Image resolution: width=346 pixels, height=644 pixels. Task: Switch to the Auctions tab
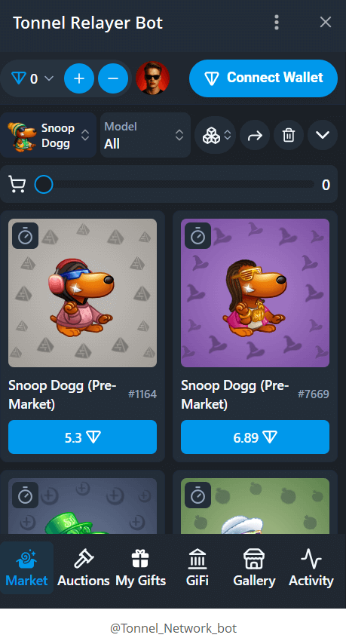click(x=84, y=569)
